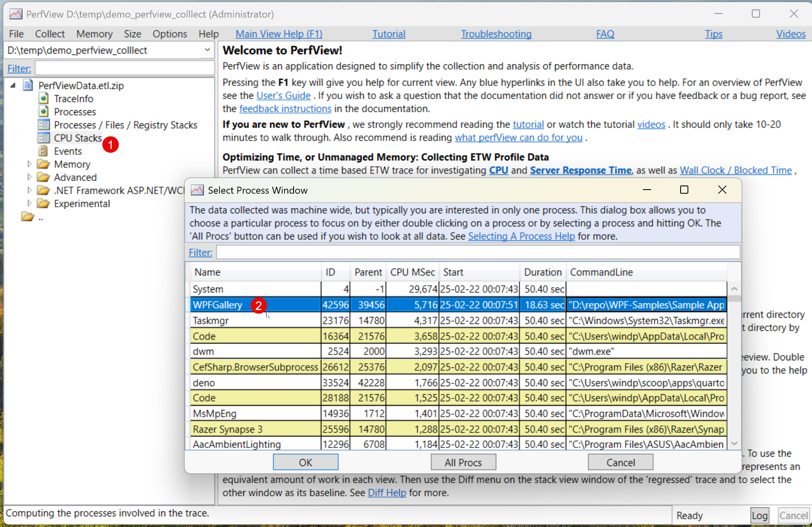
Task: Sort by the CommandLine column header
Action: pyautogui.click(x=647, y=272)
